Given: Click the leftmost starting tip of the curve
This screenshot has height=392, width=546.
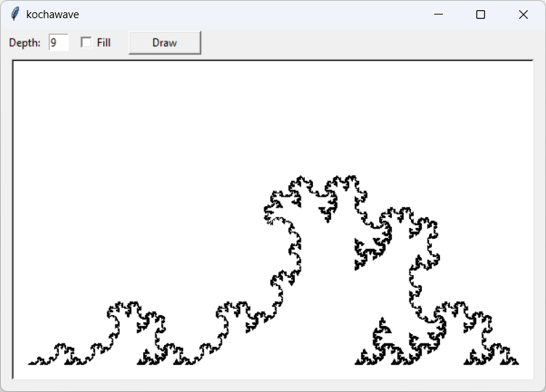Looking at the screenshot, I should 30,363.
